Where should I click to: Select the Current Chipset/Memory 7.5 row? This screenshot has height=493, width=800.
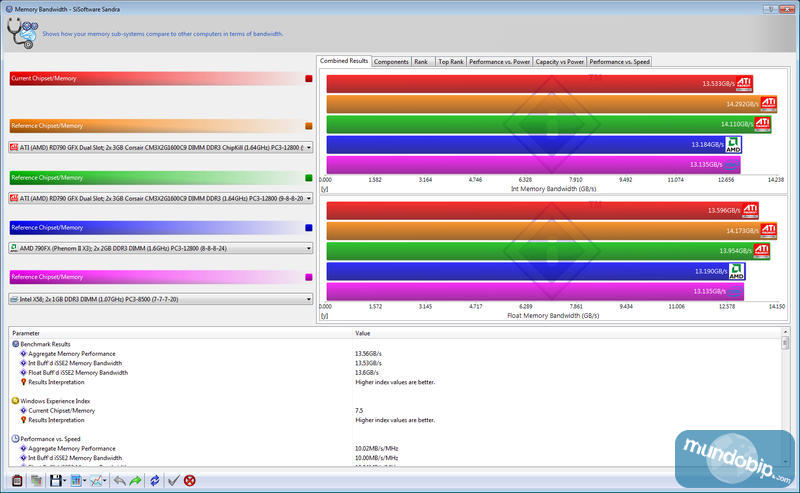click(396, 410)
